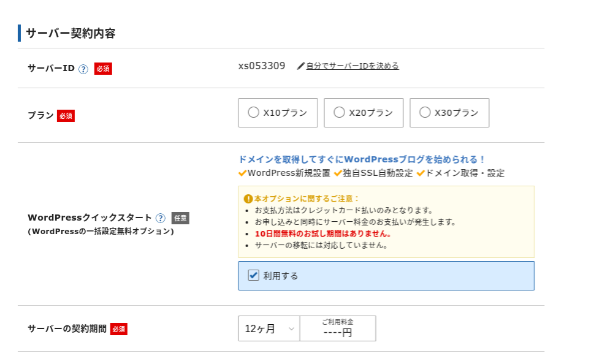Open the 12ヶ月 contract period dropdown

click(x=269, y=328)
